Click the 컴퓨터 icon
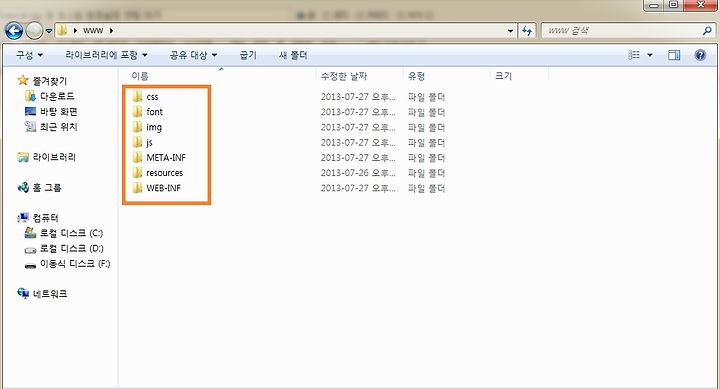Screen dimensions: 720x389 (x=23, y=218)
